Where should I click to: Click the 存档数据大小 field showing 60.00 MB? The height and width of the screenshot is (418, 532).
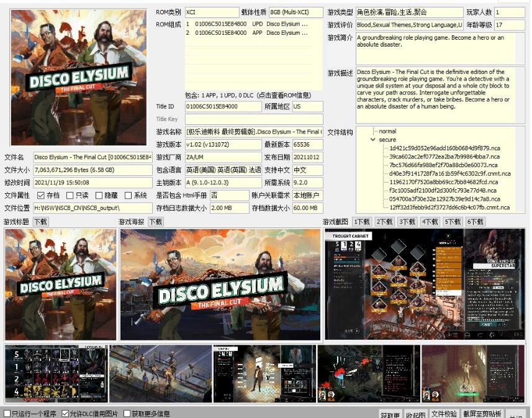[307, 208]
